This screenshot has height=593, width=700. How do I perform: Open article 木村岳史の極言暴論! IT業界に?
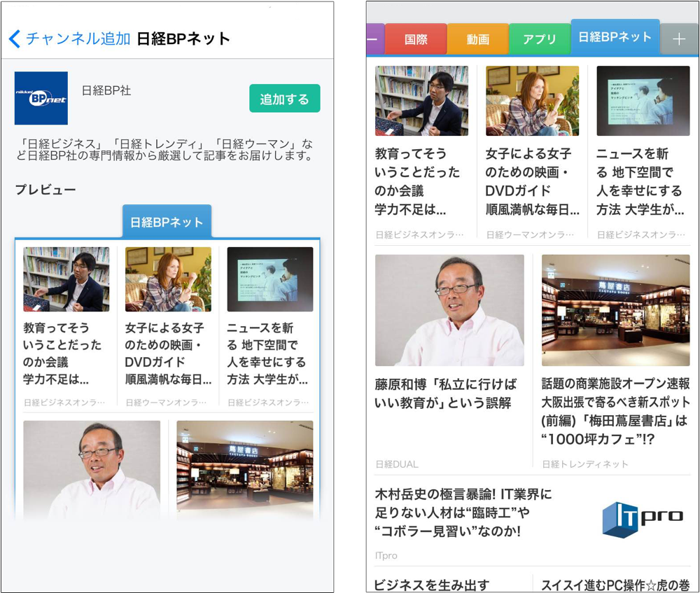[463, 512]
